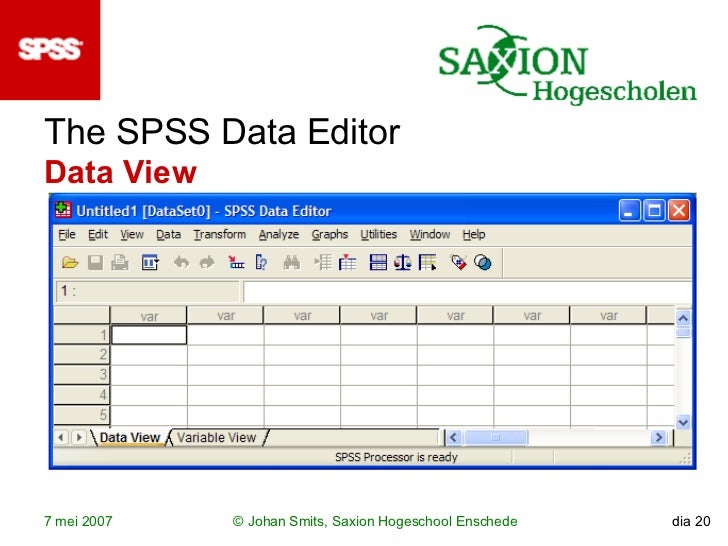Screen dimensions: 728x546
Task: Click the Go to Case icon
Action: pyautogui.click(x=236, y=263)
